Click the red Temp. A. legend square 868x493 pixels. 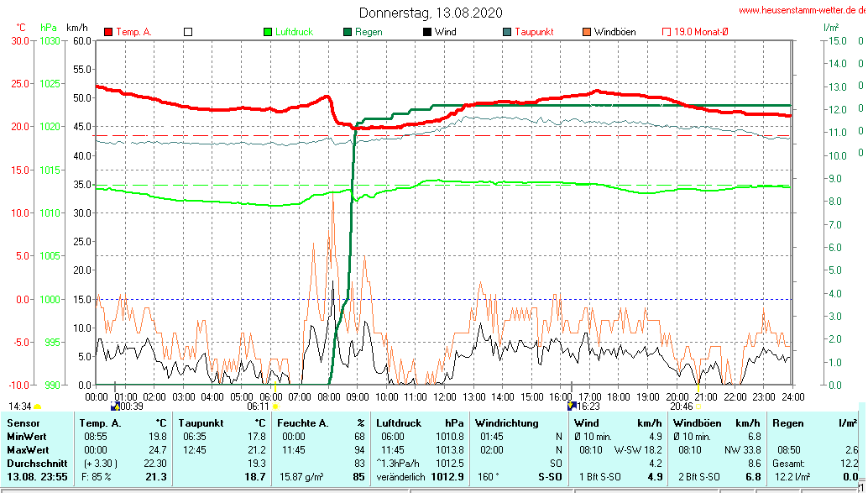click(108, 32)
